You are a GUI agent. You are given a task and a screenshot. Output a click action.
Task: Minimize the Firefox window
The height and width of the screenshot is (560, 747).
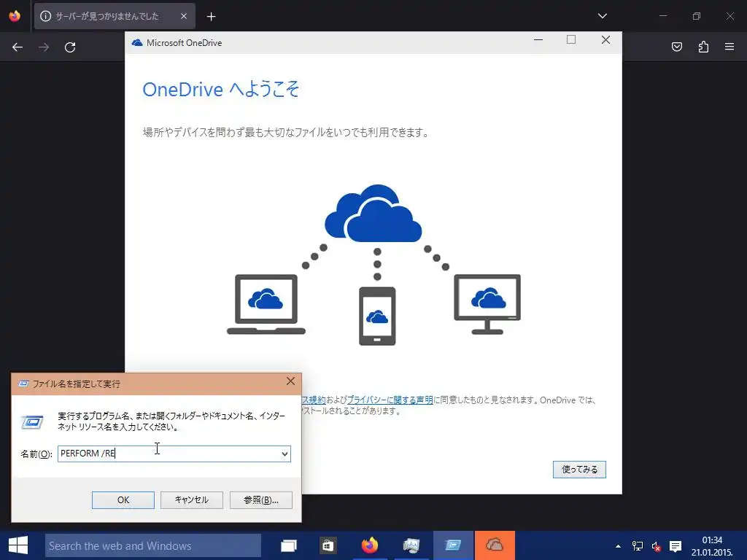point(662,16)
